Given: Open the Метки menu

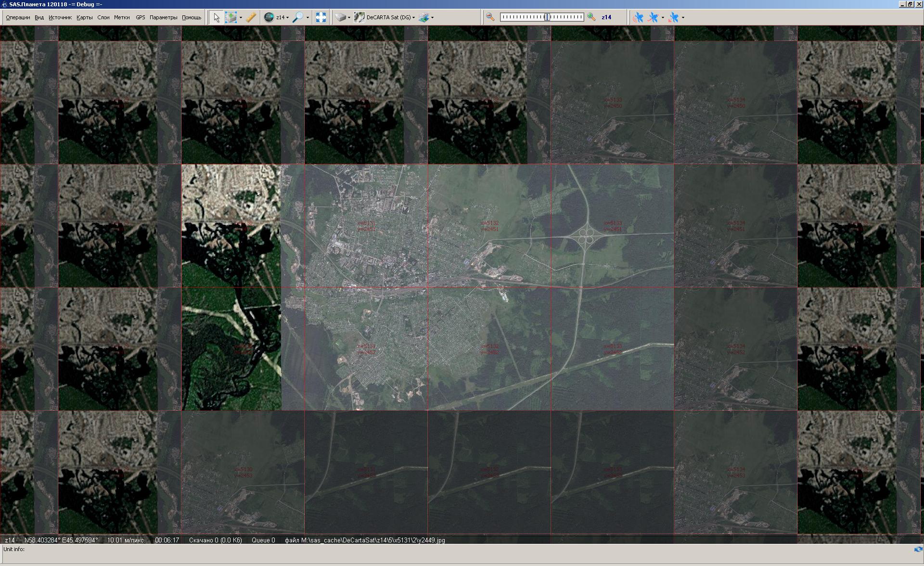Looking at the screenshot, I should (x=122, y=17).
